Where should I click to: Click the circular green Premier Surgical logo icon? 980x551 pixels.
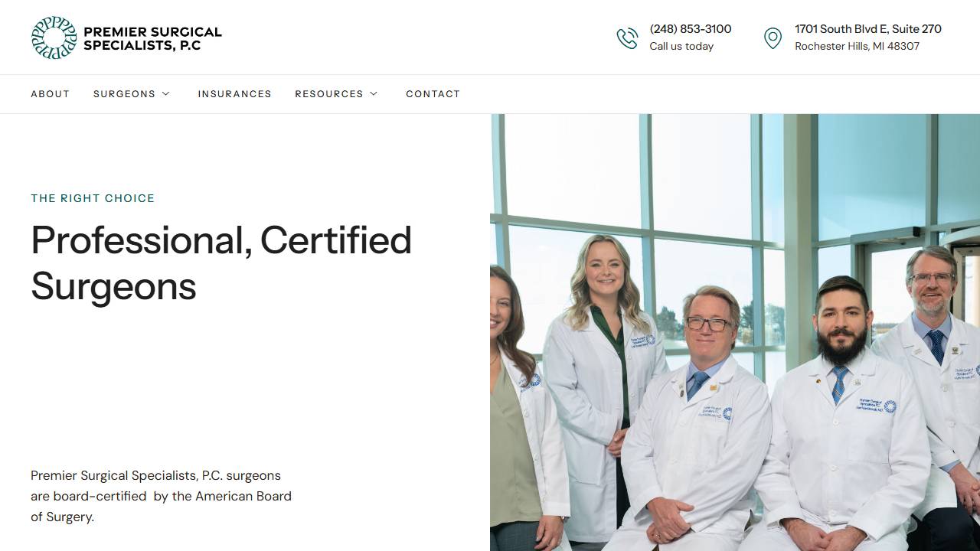coord(54,37)
